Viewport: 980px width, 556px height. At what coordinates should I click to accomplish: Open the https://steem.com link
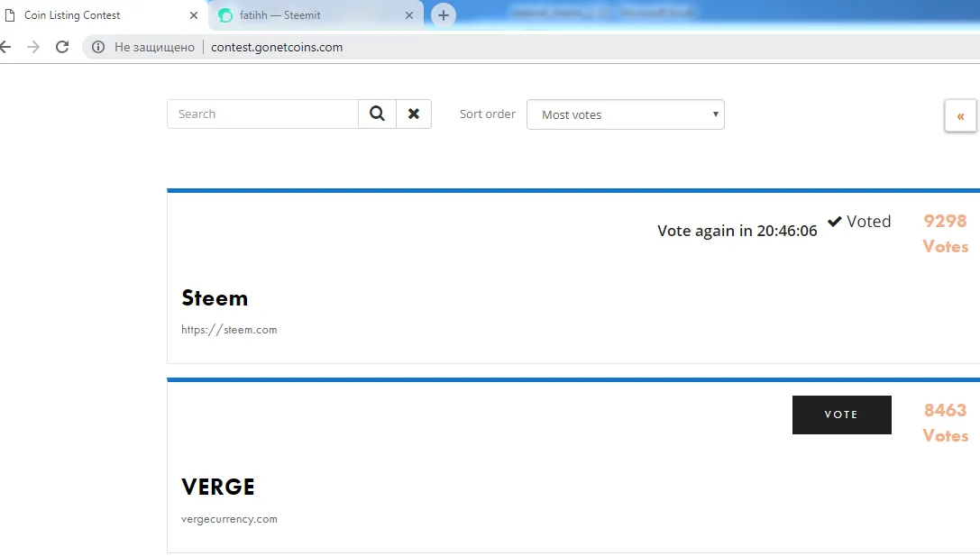click(x=229, y=330)
